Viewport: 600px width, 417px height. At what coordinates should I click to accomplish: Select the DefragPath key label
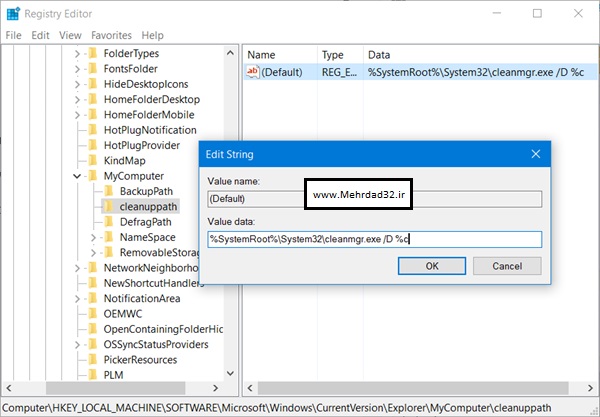pyautogui.click(x=145, y=222)
